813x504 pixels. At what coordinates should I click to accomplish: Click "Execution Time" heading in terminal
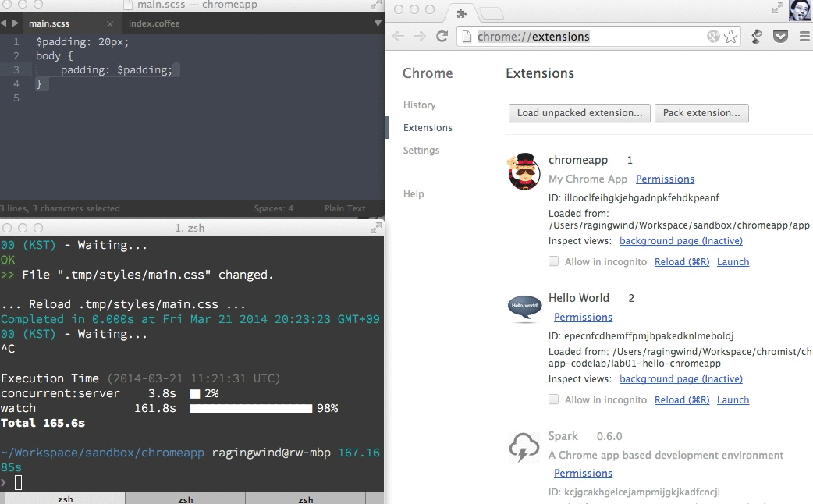[50, 378]
